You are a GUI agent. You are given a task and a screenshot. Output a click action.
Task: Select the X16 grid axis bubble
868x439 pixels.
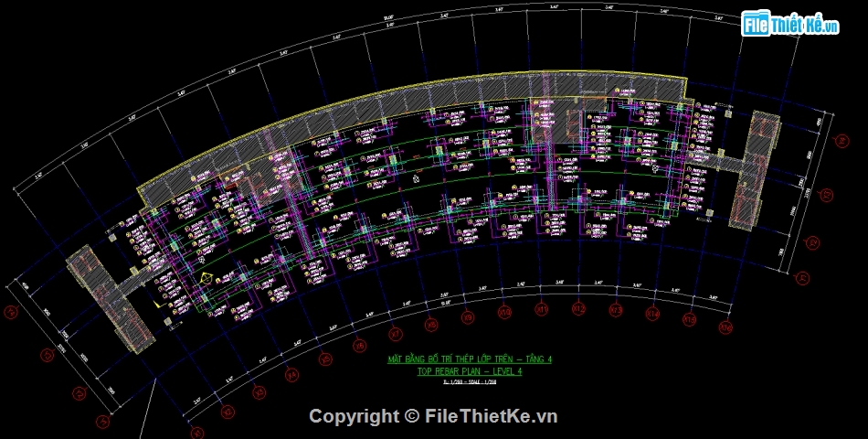(x=726, y=327)
